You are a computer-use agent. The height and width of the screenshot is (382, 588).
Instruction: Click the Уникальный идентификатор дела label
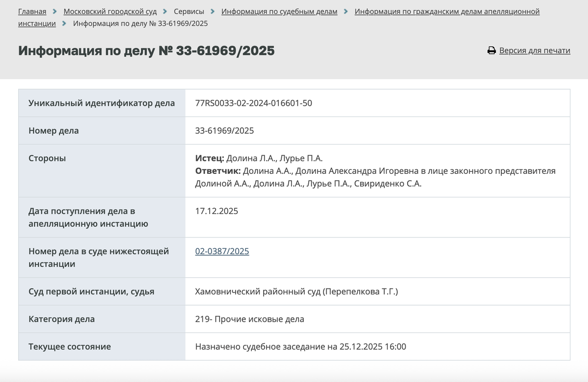[x=102, y=103]
